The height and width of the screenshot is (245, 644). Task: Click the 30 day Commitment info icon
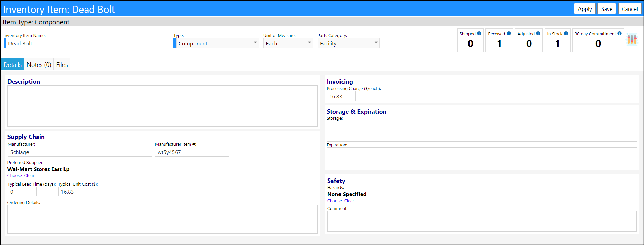point(619,33)
